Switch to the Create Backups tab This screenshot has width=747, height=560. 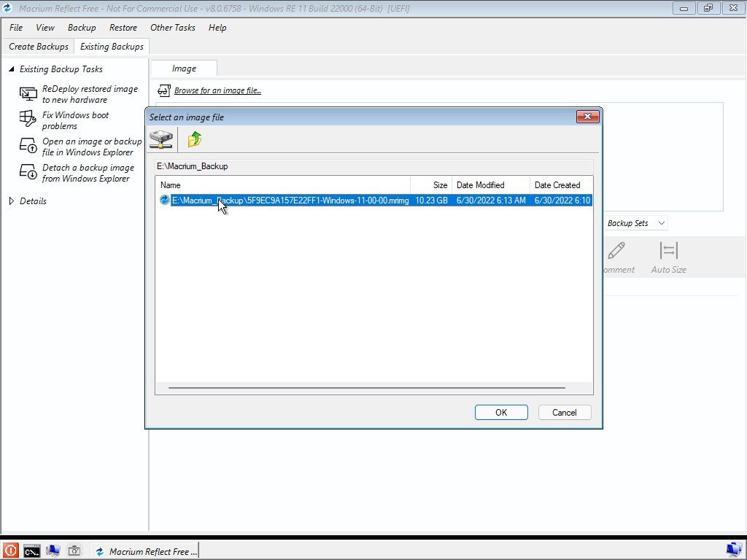click(x=39, y=47)
